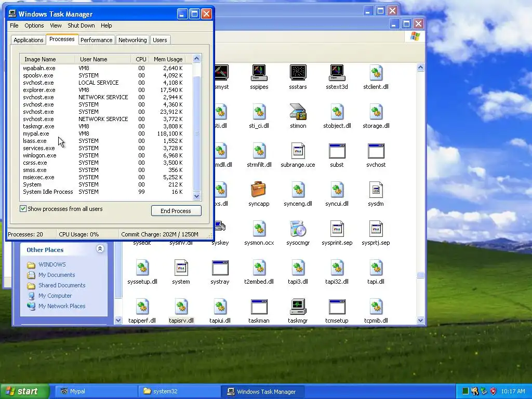The image size is (532, 399).
Task: Select the t2embed.dll file icon
Action: (259, 268)
